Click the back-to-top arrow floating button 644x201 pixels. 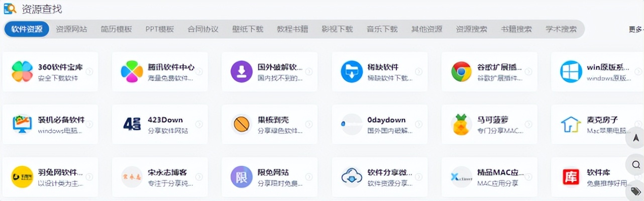[x=635, y=138]
